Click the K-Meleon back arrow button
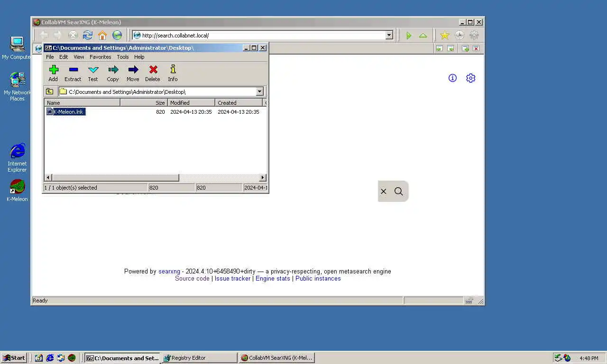The width and height of the screenshot is (607, 364). (44, 35)
